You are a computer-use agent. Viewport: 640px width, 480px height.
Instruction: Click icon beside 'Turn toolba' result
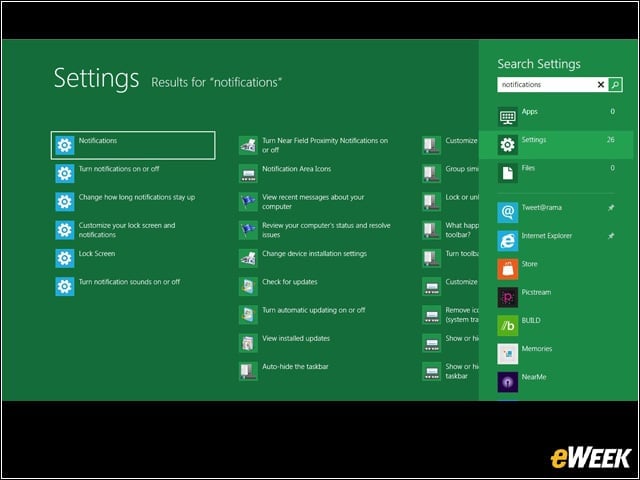click(431, 258)
